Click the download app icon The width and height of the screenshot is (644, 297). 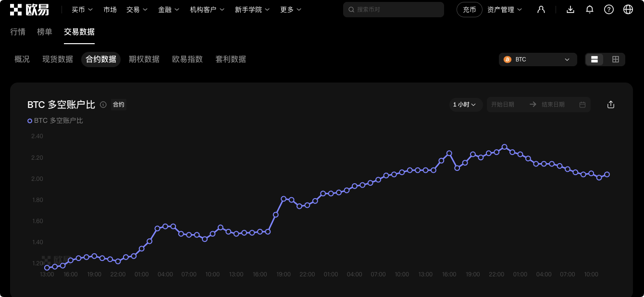tap(570, 10)
